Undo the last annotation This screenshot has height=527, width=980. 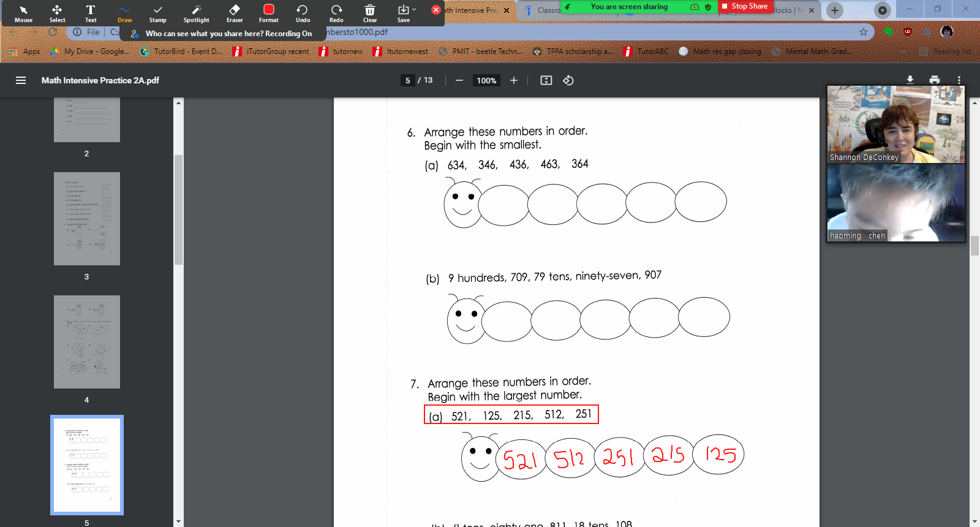click(x=303, y=13)
